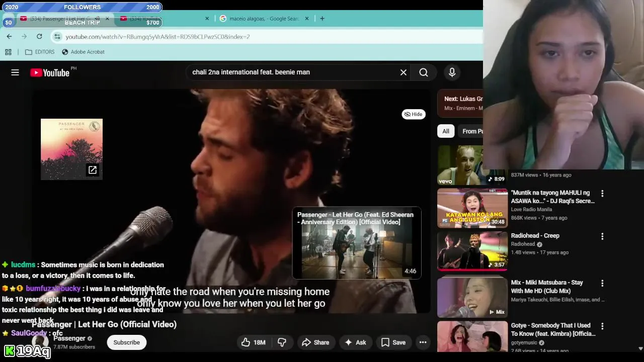
Task: Open the Radiohead - Creep title
Action: [x=535, y=236]
